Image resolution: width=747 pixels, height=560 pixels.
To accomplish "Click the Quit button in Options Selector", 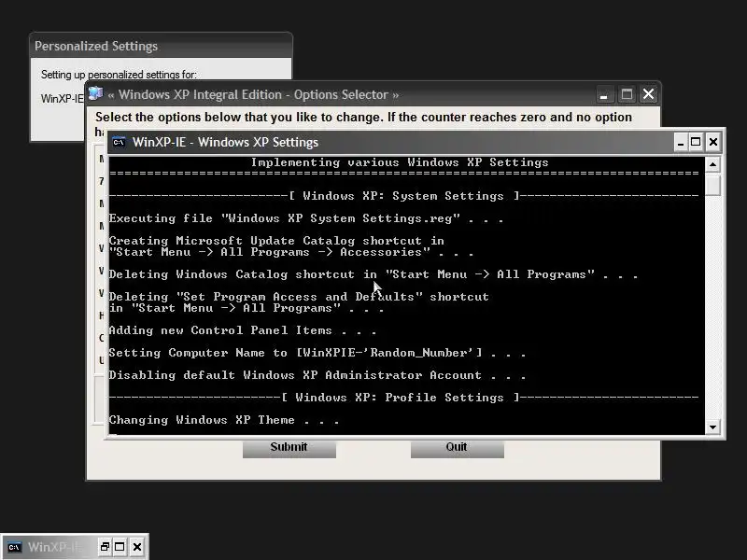I will pos(457,448).
